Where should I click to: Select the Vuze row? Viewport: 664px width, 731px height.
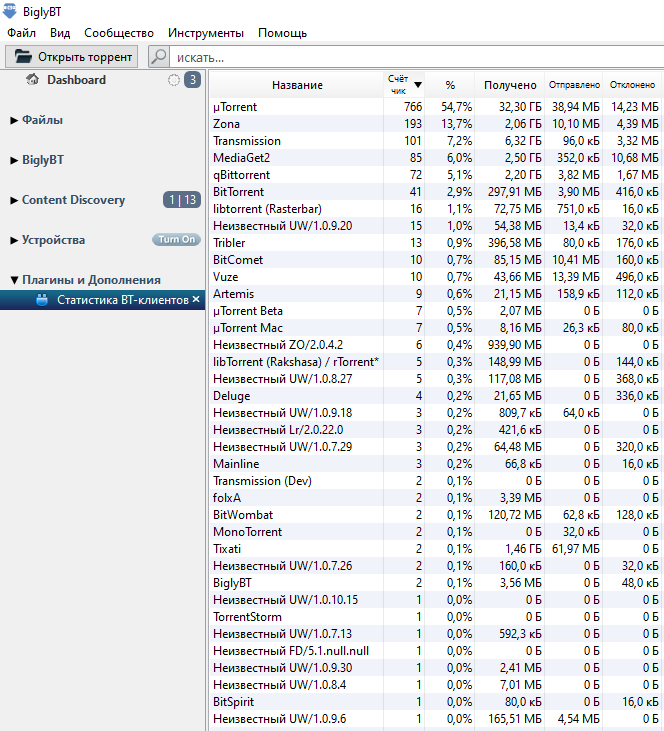coord(436,277)
